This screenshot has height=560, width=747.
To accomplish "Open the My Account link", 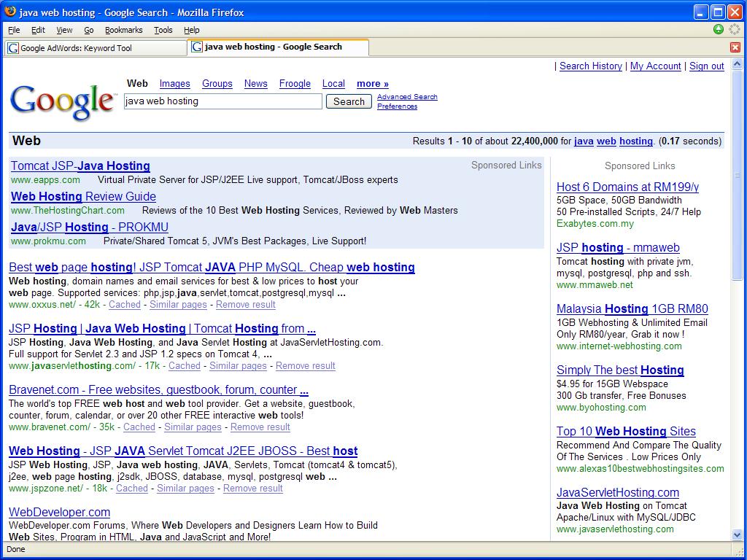I will tap(656, 66).
